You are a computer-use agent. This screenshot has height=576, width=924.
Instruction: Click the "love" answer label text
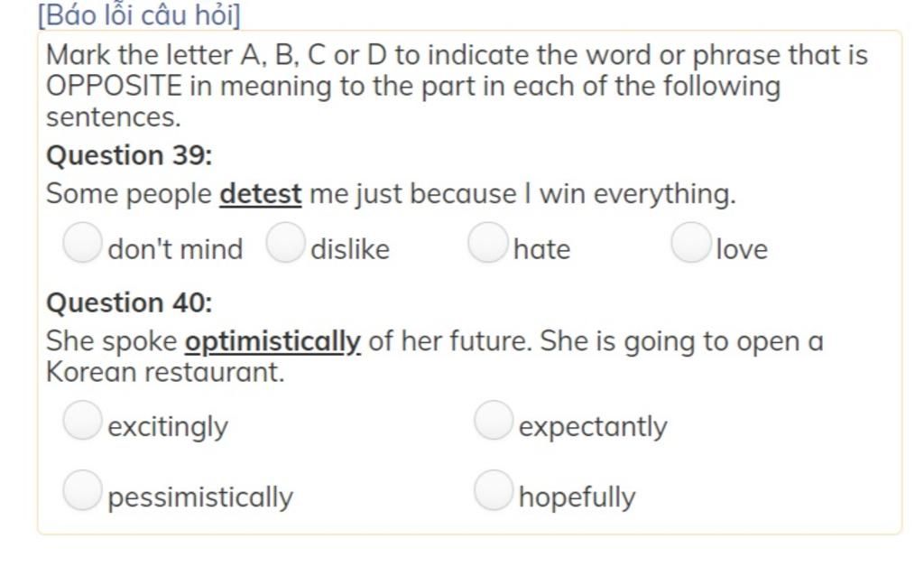[742, 249]
